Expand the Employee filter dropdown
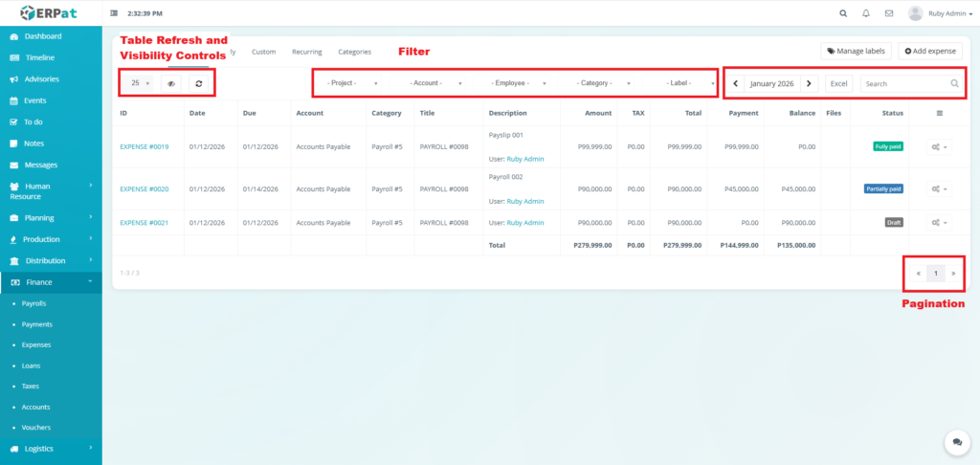This screenshot has height=465, width=980. click(x=518, y=83)
